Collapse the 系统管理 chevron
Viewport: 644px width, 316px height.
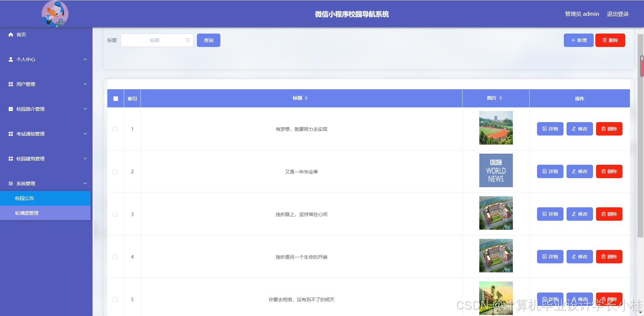click(85, 183)
